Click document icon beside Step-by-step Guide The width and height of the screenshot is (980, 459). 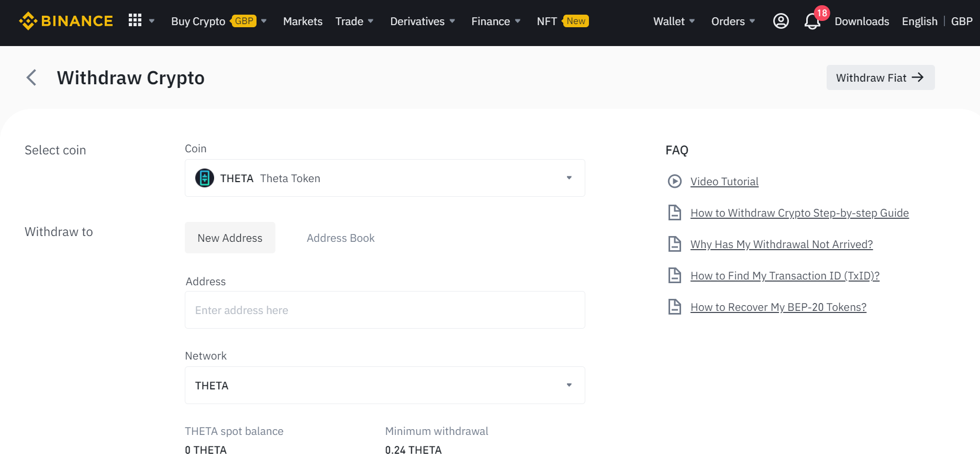(x=675, y=212)
